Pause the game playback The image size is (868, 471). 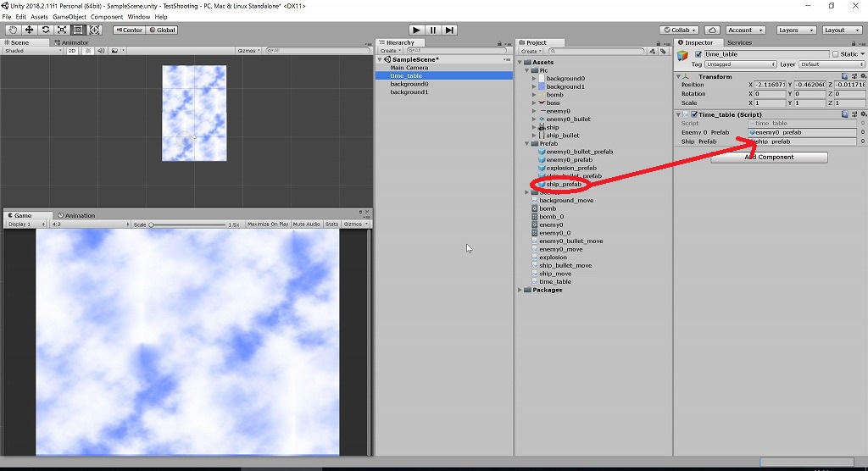[433, 30]
